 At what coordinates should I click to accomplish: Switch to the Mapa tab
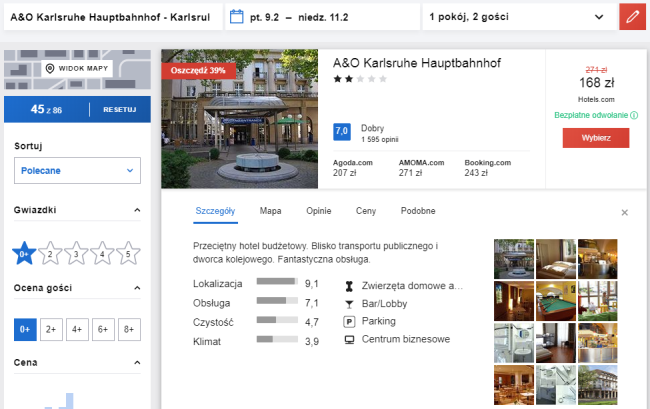point(270,211)
